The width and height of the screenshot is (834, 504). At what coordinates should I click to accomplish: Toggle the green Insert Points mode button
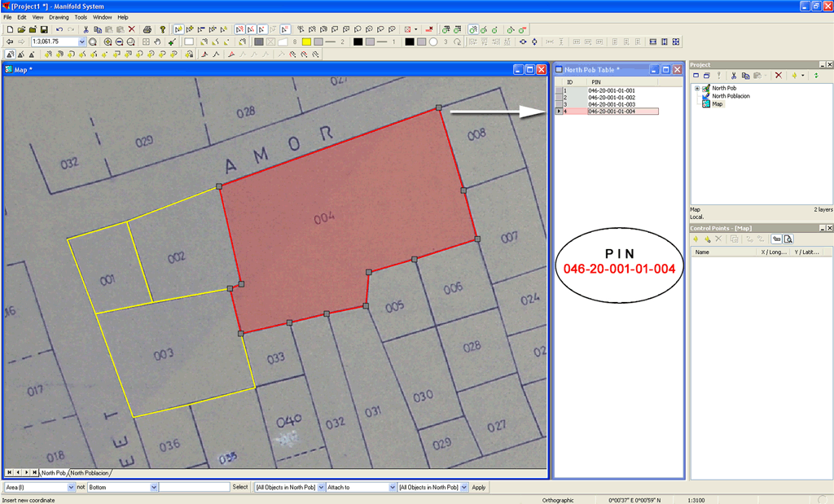pyautogui.click(x=473, y=30)
